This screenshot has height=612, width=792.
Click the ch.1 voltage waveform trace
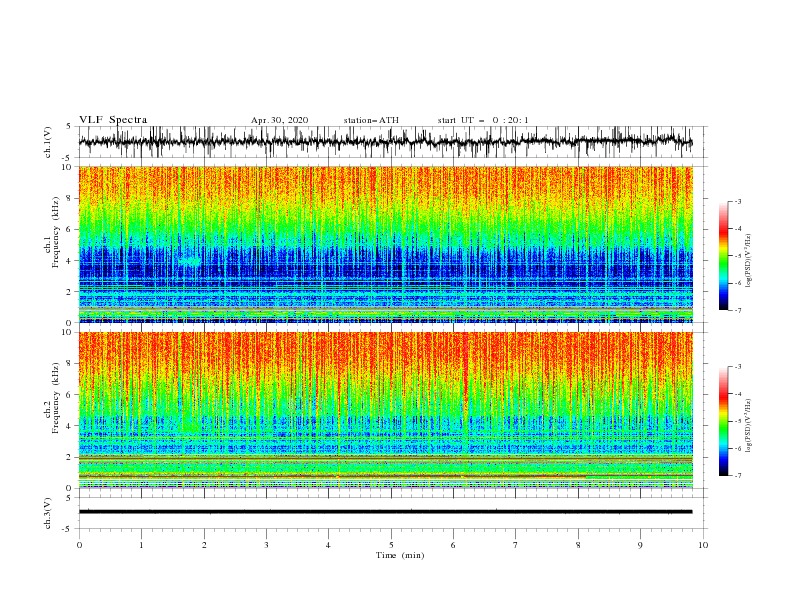[x=385, y=142]
